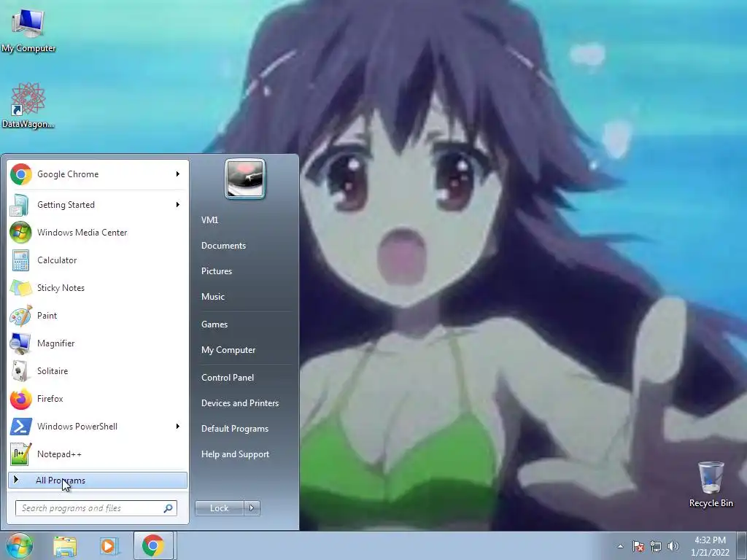Open Documents from the Start menu
The height and width of the screenshot is (560, 747).
[223, 246]
